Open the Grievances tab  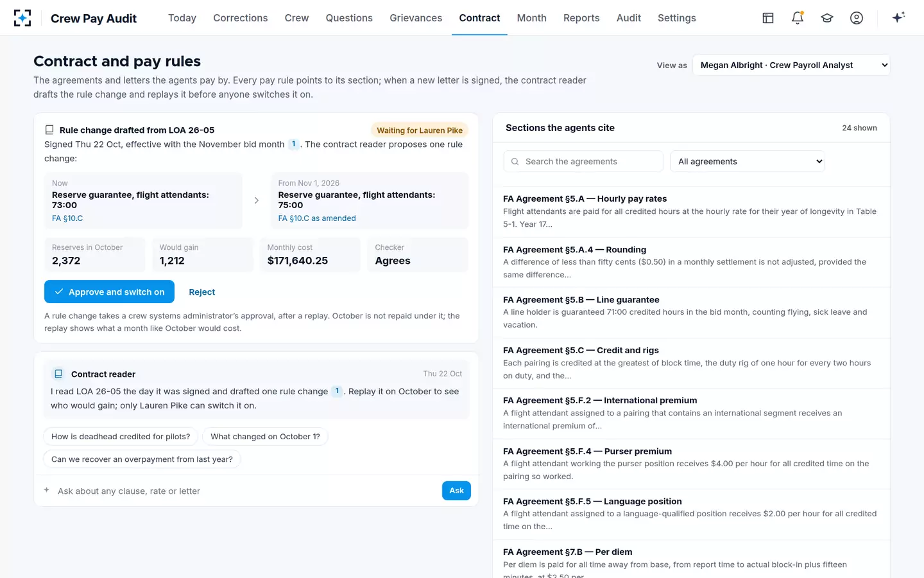click(416, 18)
